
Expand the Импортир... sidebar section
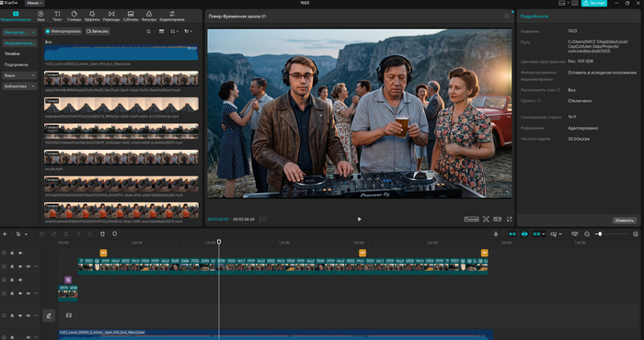(x=19, y=32)
